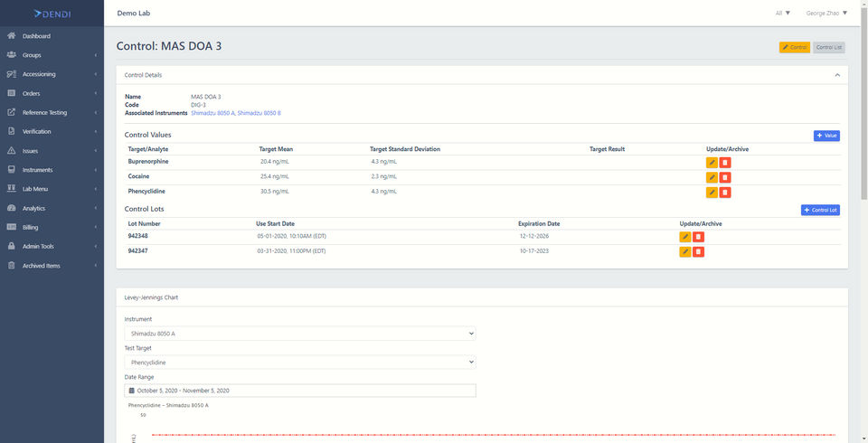This screenshot has width=868, height=443.
Task: Open the Issues menu
Action: click(x=30, y=151)
